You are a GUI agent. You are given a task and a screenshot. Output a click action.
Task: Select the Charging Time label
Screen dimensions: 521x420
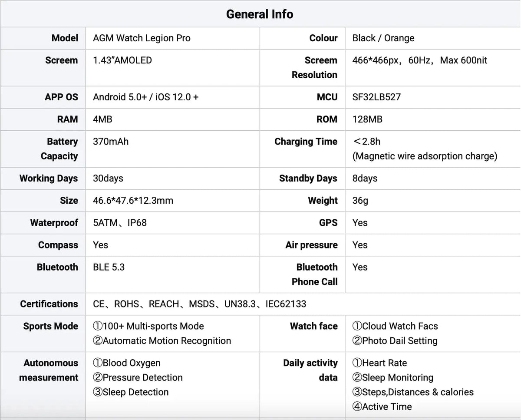tap(306, 142)
